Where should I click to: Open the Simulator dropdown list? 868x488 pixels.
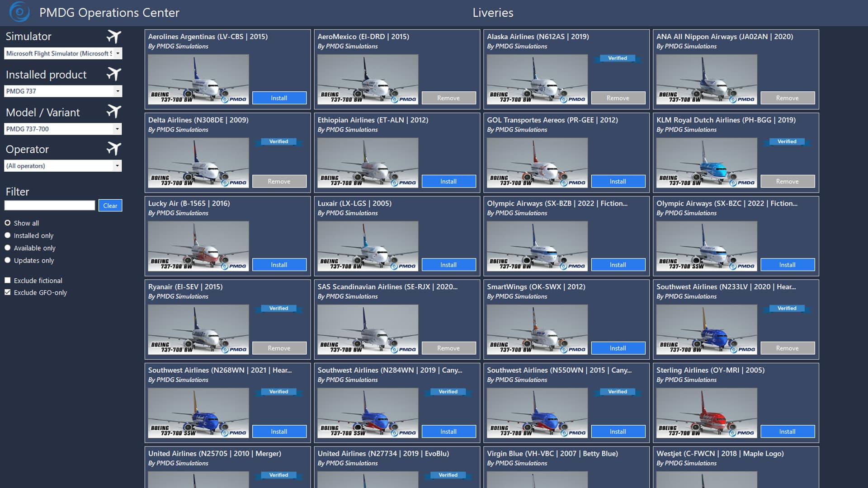coord(118,53)
